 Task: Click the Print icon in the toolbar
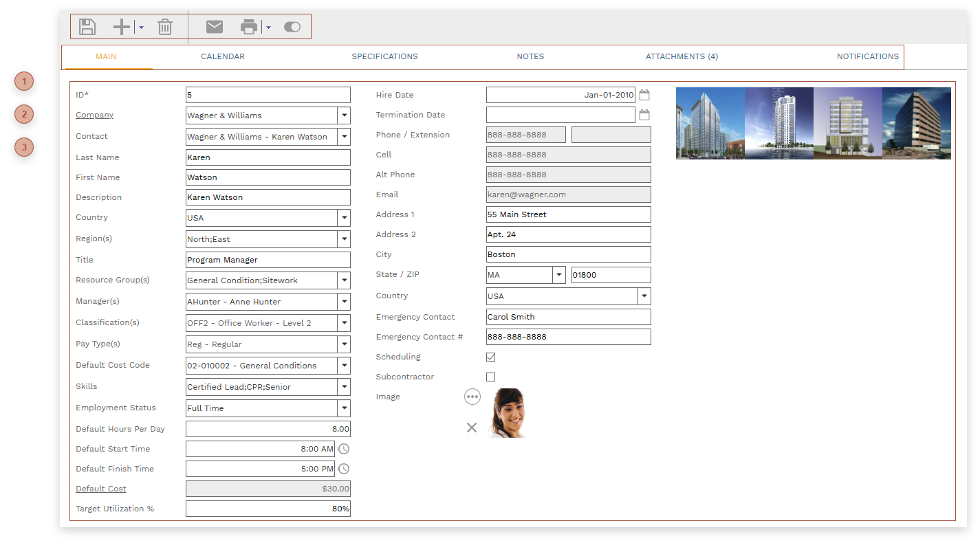pyautogui.click(x=248, y=27)
